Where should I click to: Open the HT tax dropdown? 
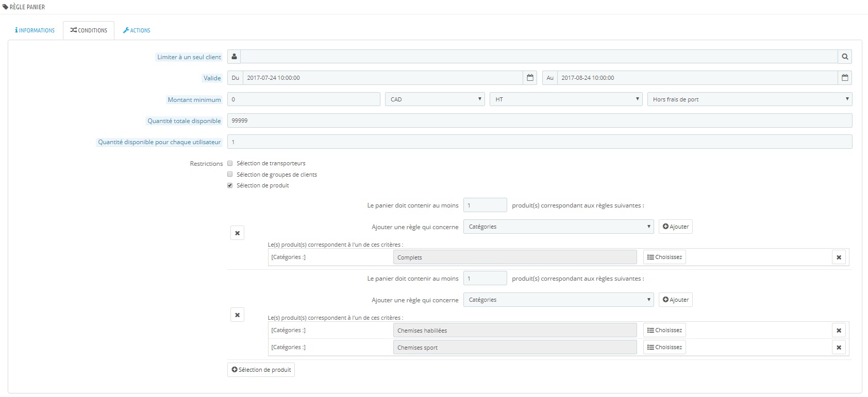566,99
